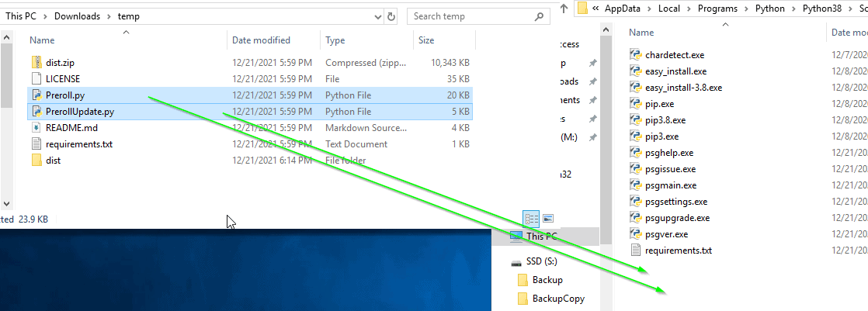This screenshot has width=868, height=311.
Task: Click Local in address breadcrumb
Action: (670, 9)
